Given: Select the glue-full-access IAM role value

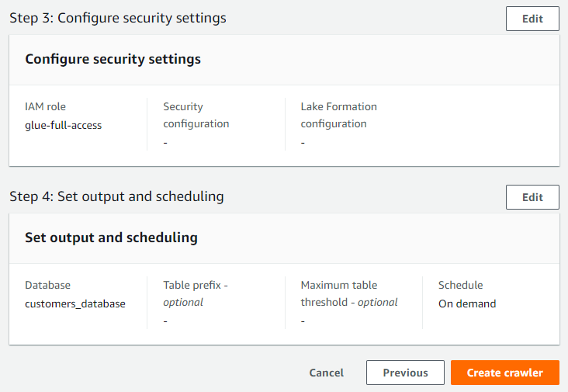Looking at the screenshot, I should pyautogui.click(x=64, y=125).
